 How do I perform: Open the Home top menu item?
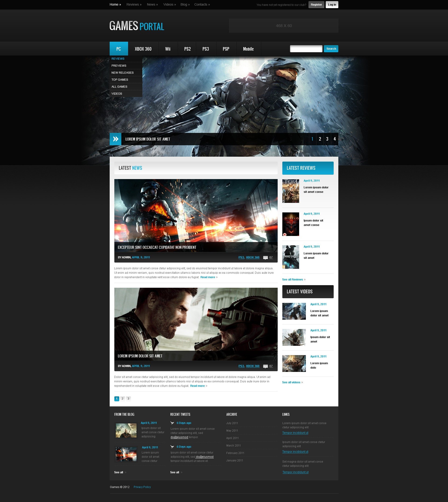point(115,4)
